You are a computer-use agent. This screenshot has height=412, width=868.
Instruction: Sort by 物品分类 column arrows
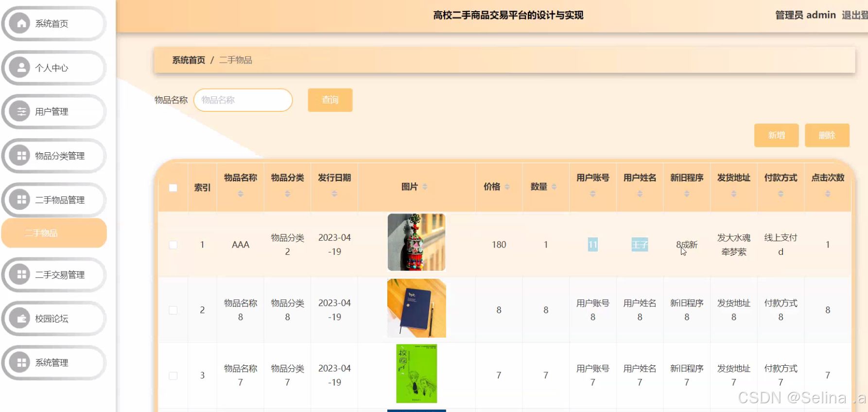tap(288, 194)
